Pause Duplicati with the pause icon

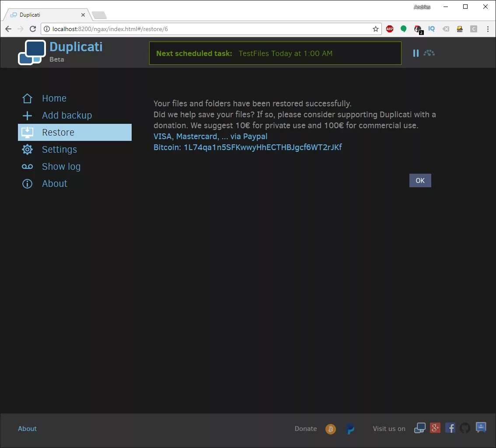[416, 53]
